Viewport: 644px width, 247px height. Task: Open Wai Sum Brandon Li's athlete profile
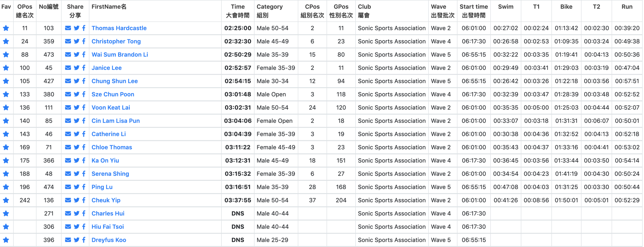(x=120, y=54)
